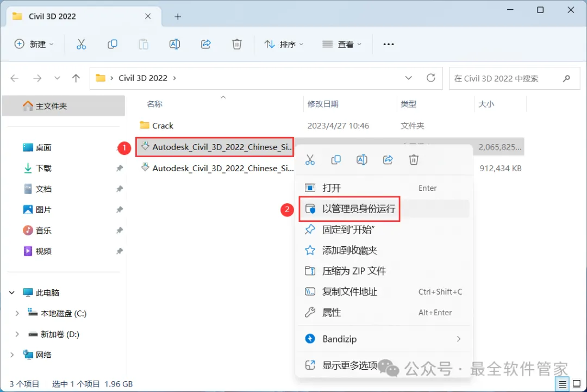587x392 pixels.
Task: Click the Delete trash icon in the top toolbar
Action: pos(236,44)
